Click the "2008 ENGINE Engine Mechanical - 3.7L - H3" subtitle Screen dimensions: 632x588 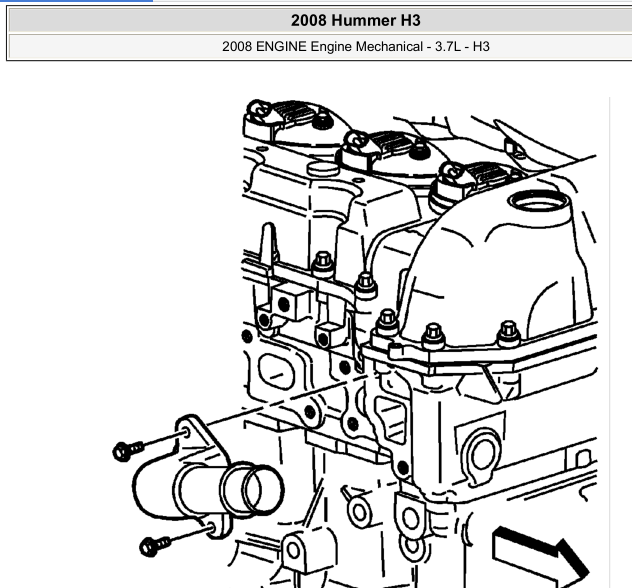(x=356, y=46)
